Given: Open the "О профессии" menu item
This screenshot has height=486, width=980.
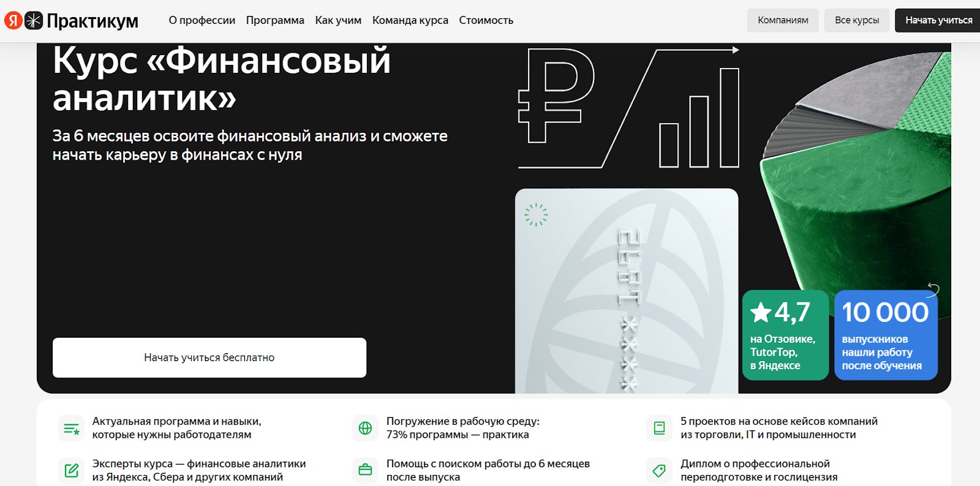Looking at the screenshot, I should pyautogui.click(x=202, y=20).
